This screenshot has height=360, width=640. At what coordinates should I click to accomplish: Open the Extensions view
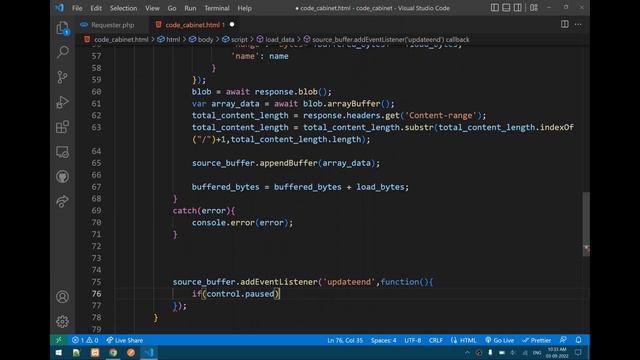(62, 127)
